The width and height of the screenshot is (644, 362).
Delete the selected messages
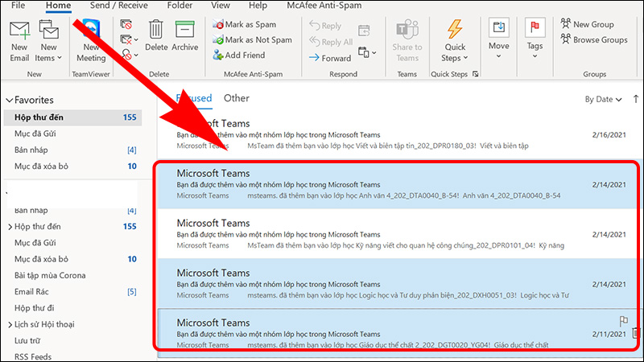pyautogui.click(x=156, y=36)
